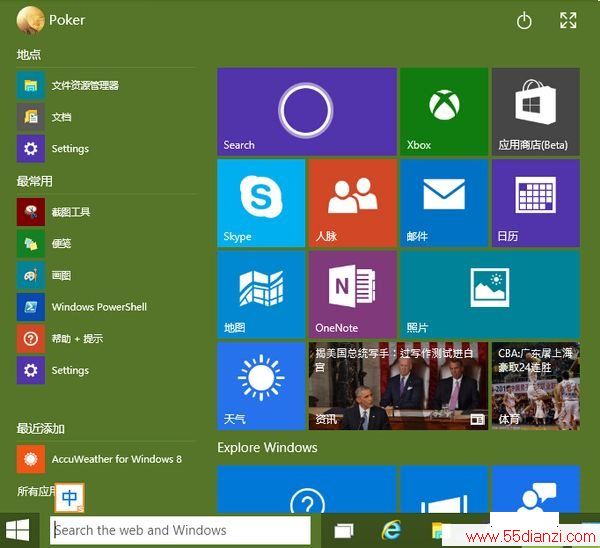Open 帮助 + 提示 help app
This screenshot has width=600, height=548.
[x=106, y=339]
